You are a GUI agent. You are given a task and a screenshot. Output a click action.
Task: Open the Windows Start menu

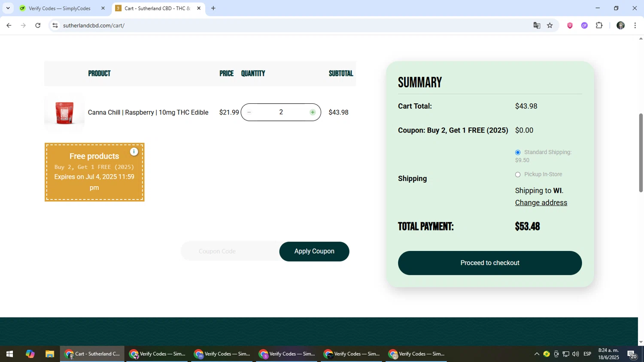pyautogui.click(x=9, y=354)
